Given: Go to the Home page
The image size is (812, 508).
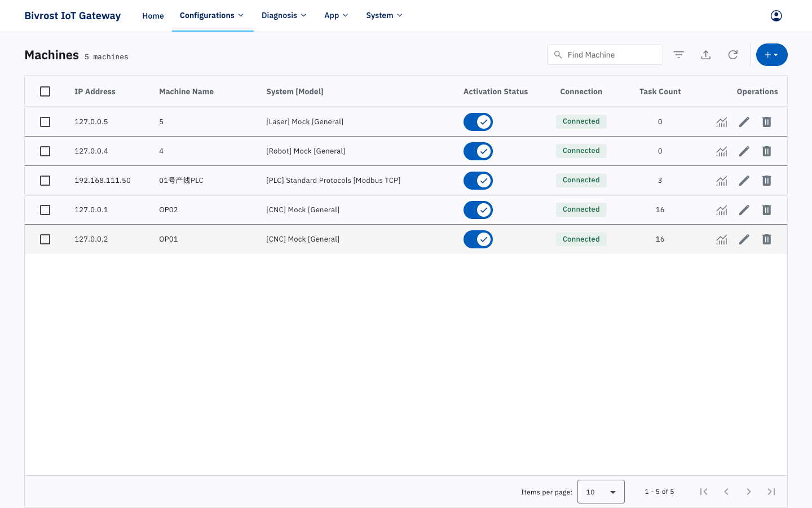Looking at the screenshot, I should [x=153, y=16].
